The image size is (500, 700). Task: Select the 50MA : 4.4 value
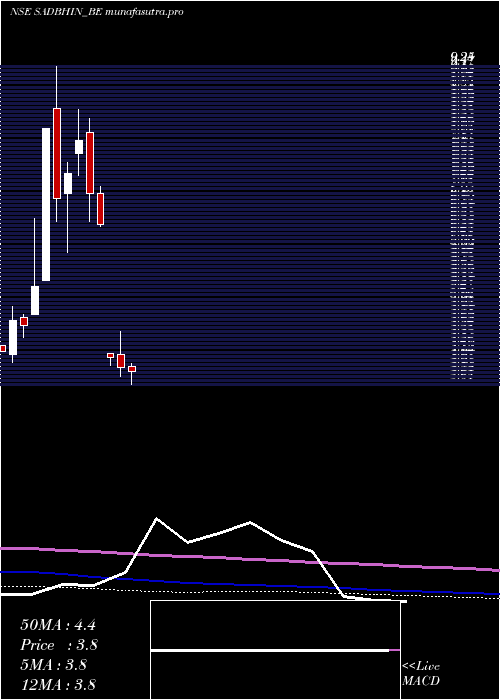click(x=58, y=625)
